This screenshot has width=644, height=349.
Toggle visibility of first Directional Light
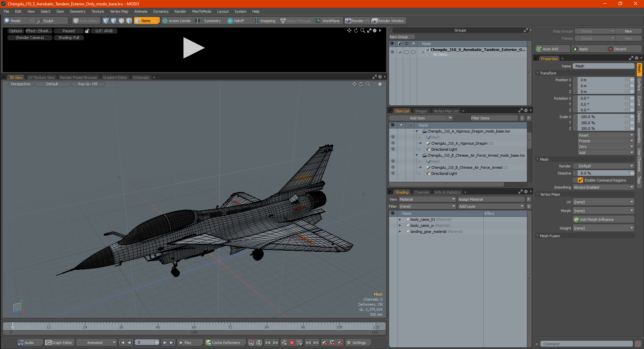[x=393, y=149]
